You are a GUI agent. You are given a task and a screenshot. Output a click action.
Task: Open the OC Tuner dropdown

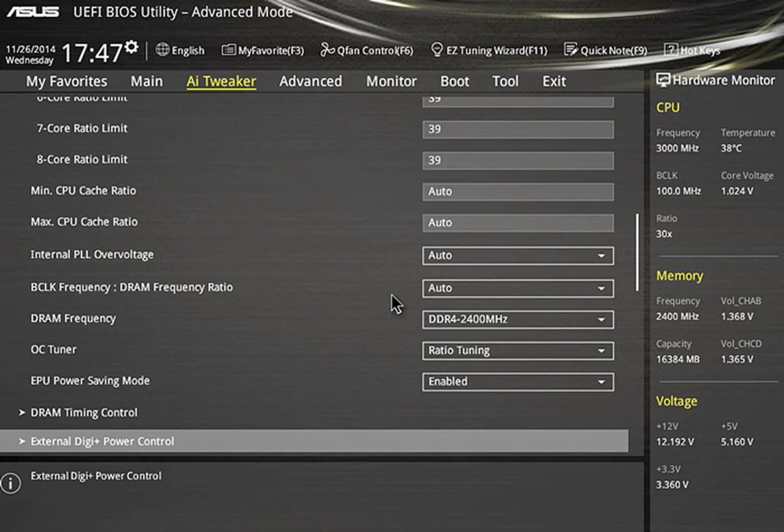518,351
